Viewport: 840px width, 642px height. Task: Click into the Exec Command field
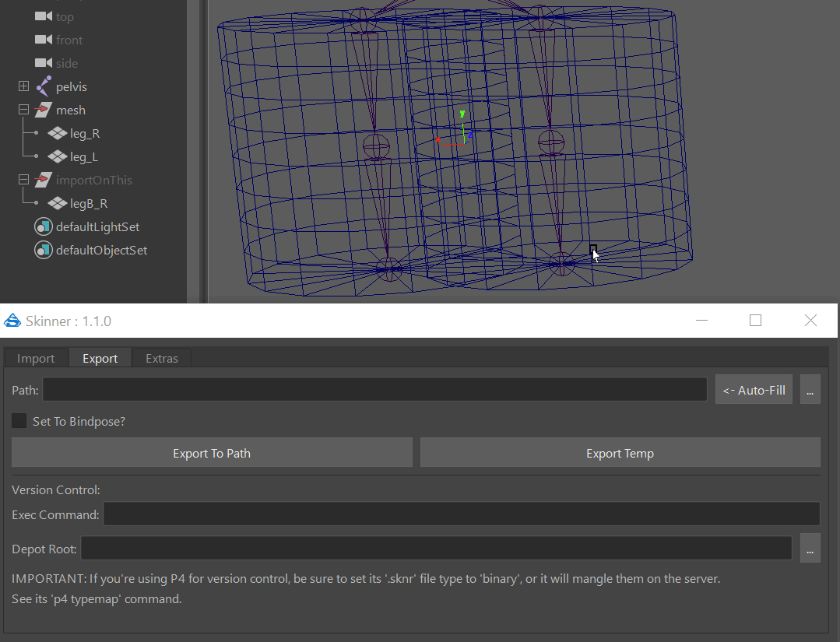461,514
